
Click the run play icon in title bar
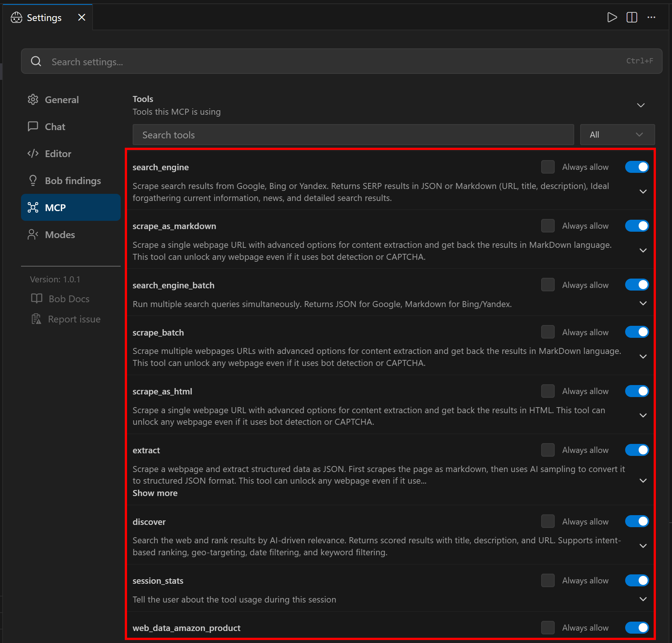pyautogui.click(x=612, y=17)
